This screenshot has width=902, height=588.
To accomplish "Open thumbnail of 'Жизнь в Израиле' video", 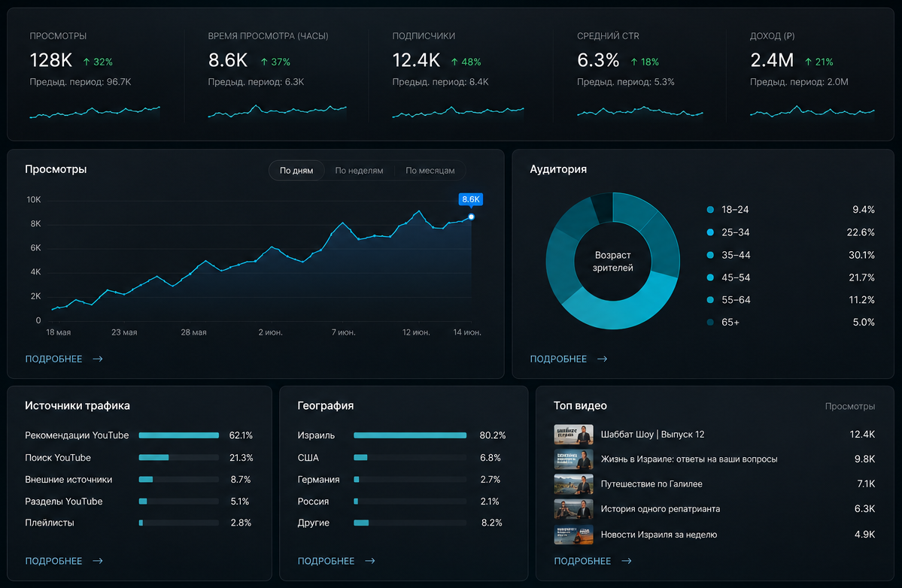I will click(573, 459).
